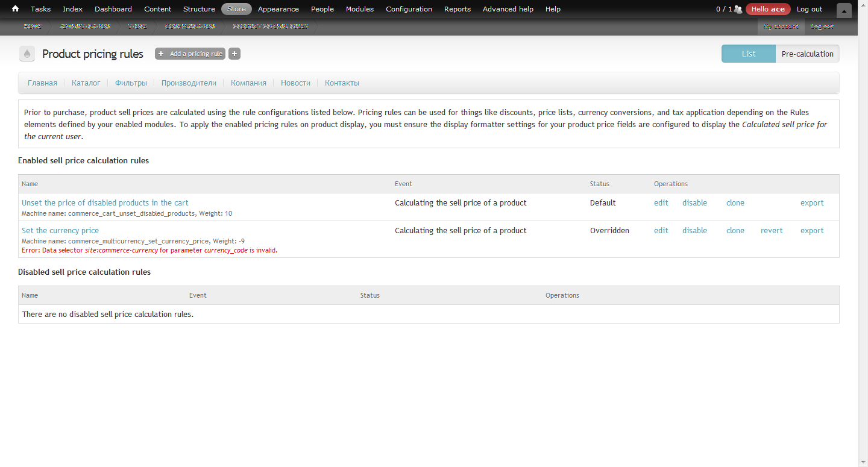Disable the Unset disabled products rule

pos(694,203)
